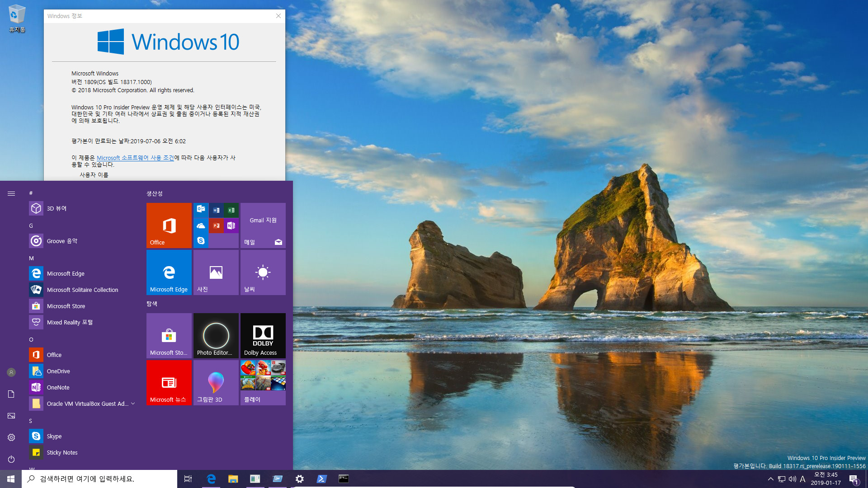The height and width of the screenshot is (488, 868).
Task: Open Microsoft Solitaire Collection
Action: pos(83,290)
